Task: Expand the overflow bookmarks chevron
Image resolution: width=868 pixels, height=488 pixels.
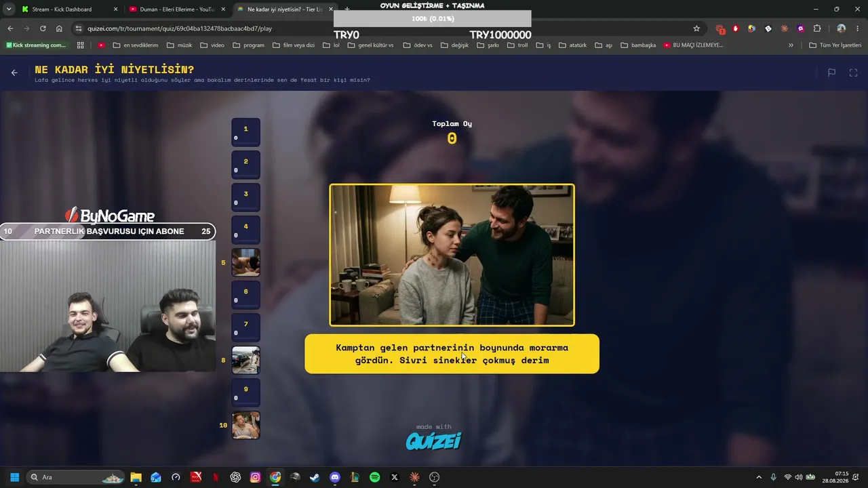Action: [x=791, y=45]
